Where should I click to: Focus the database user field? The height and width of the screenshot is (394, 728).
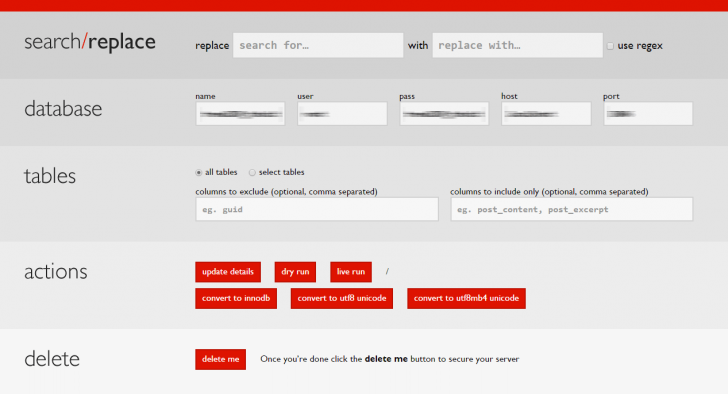point(342,114)
